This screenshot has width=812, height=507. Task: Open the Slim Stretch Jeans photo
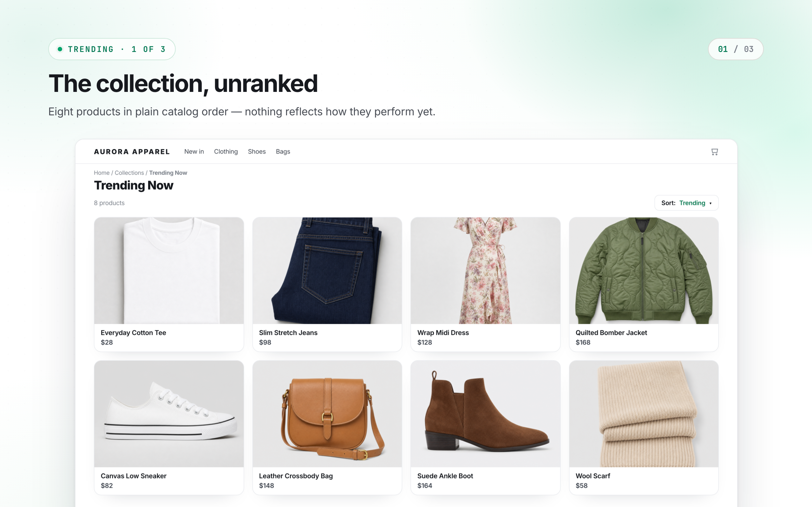coord(327,271)
